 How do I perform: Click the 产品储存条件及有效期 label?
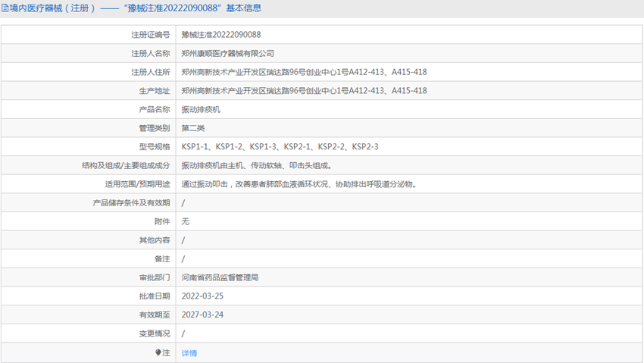click(x=131, y=203)
